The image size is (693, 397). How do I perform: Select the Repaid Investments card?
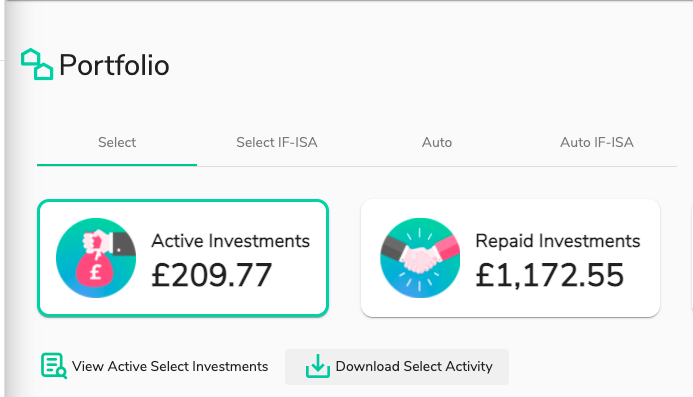tap(510, 258)
